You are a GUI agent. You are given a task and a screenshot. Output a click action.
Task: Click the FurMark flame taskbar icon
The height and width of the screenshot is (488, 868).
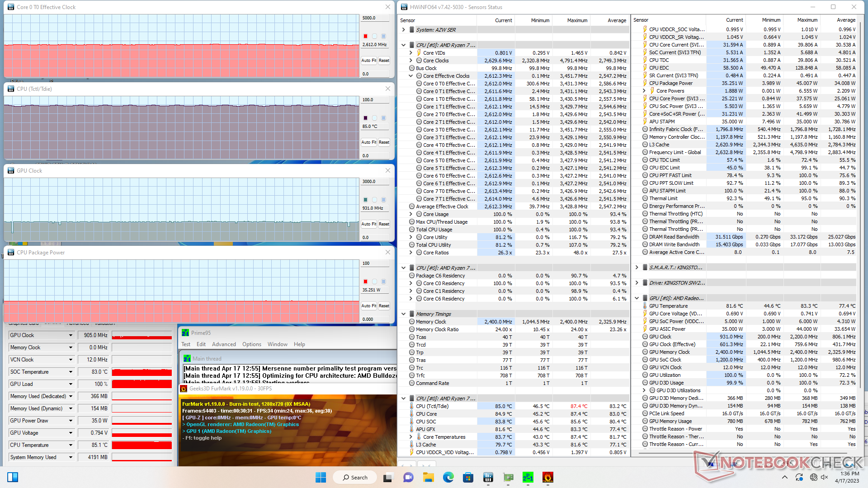click(x=547, y=477)
